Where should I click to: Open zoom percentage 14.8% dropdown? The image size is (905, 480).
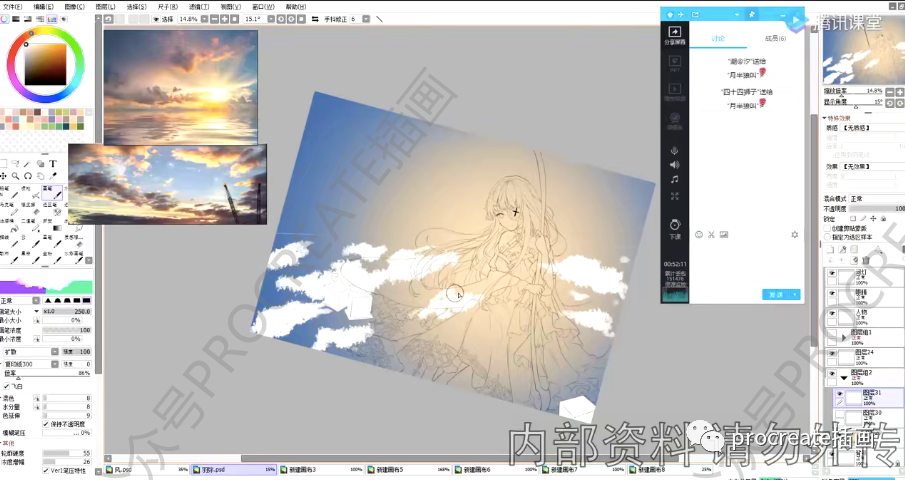click(204, 19)
